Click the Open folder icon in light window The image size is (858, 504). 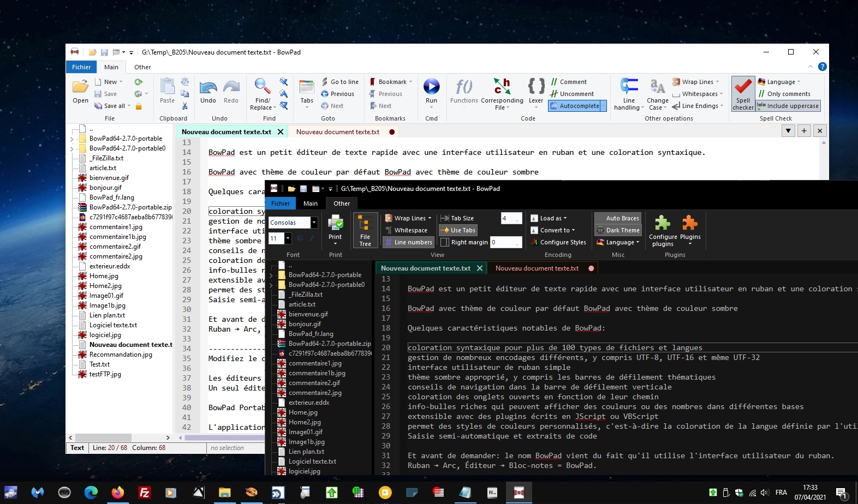pos(80,87)
